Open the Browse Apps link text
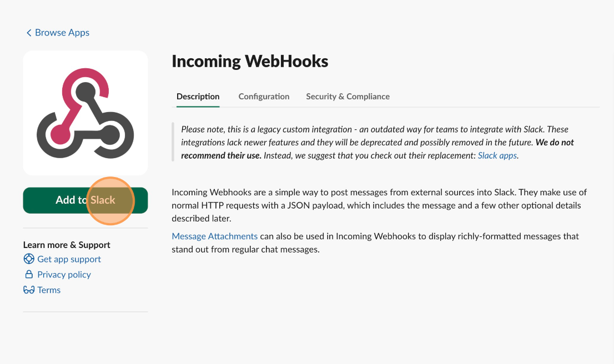The height and width of the screenshot is (364, 614). click(x=62, y=33)
